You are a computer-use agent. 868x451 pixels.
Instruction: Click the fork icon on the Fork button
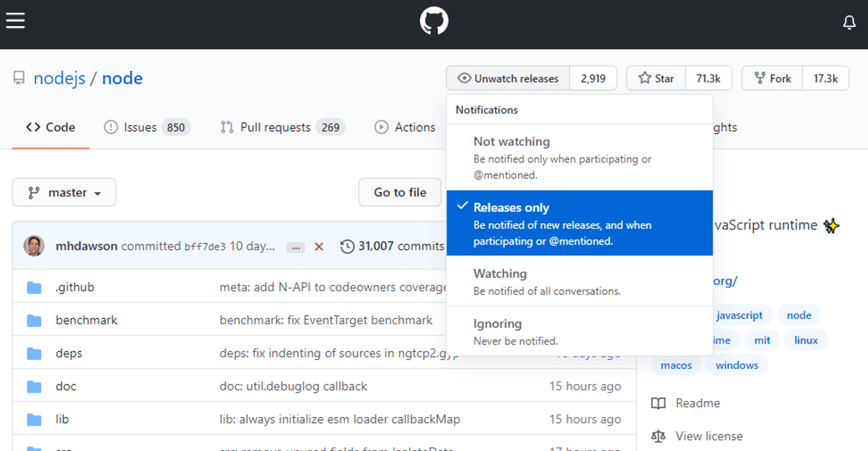point(760,78)
